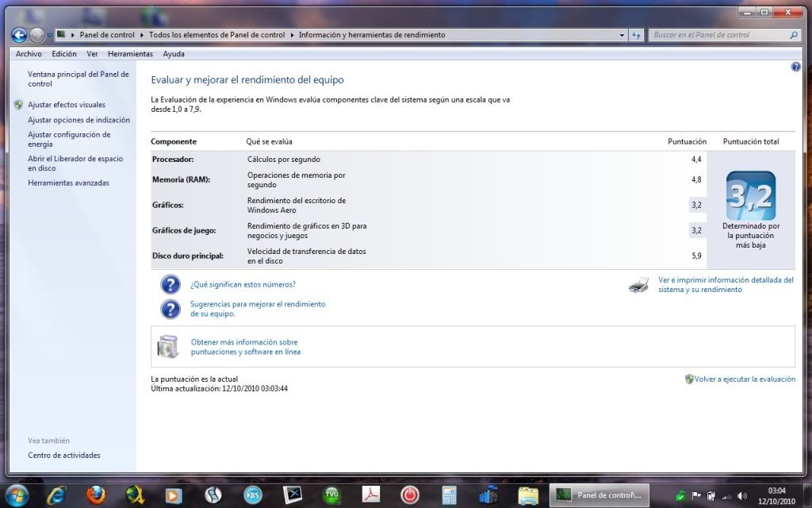Open the Herramientas menu
This screenshot has width=812, height=508.
(x=131, y=54)
